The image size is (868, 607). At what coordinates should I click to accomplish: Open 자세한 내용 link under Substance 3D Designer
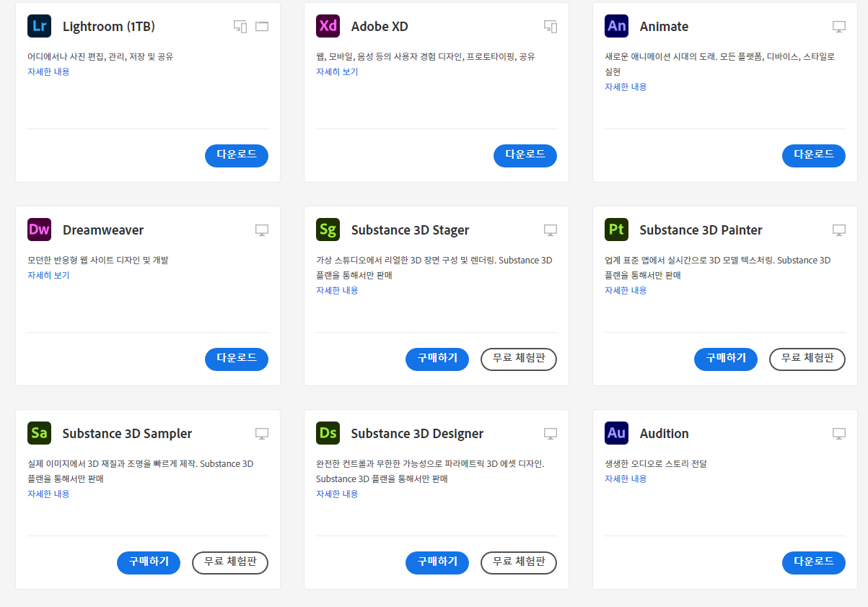pyautogui.click(x=337, y=494)
